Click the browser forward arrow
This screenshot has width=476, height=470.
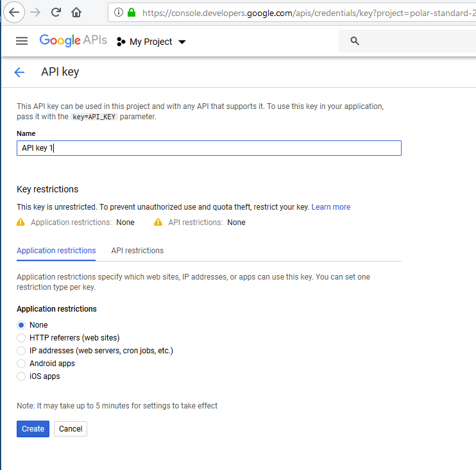click(35, 12)
